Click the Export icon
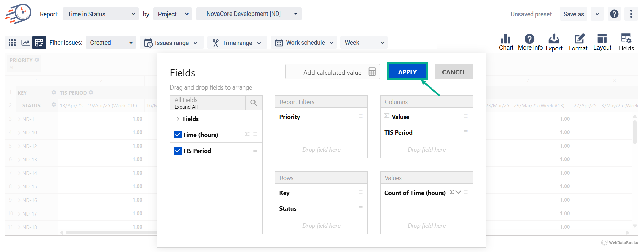This screenshot has height=252, width=644. tap(554, 42)
